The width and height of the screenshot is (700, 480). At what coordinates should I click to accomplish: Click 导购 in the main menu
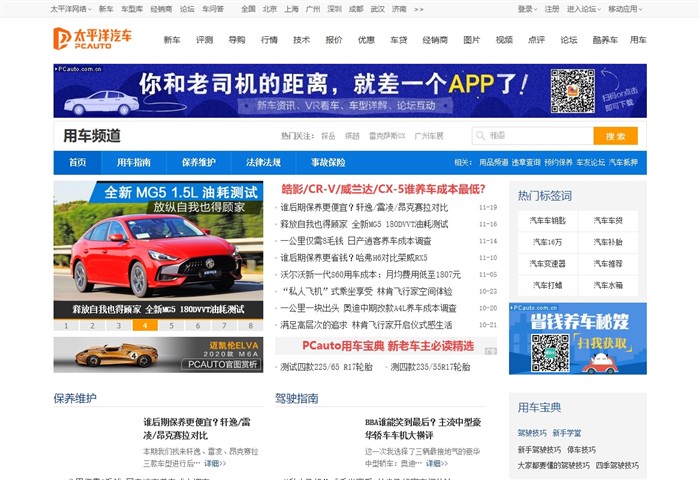(237, 40)
